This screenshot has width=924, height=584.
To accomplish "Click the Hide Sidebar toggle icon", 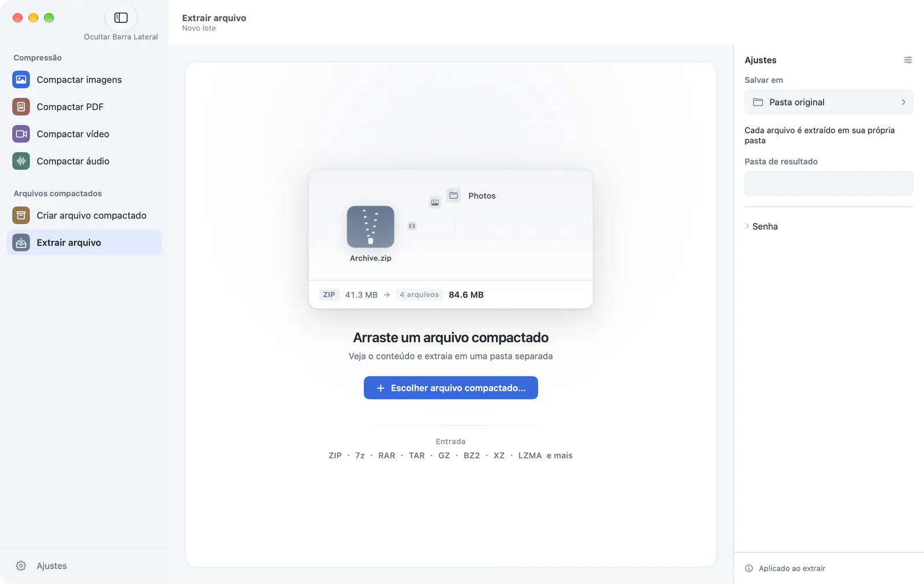I will (x=121, y=18).
